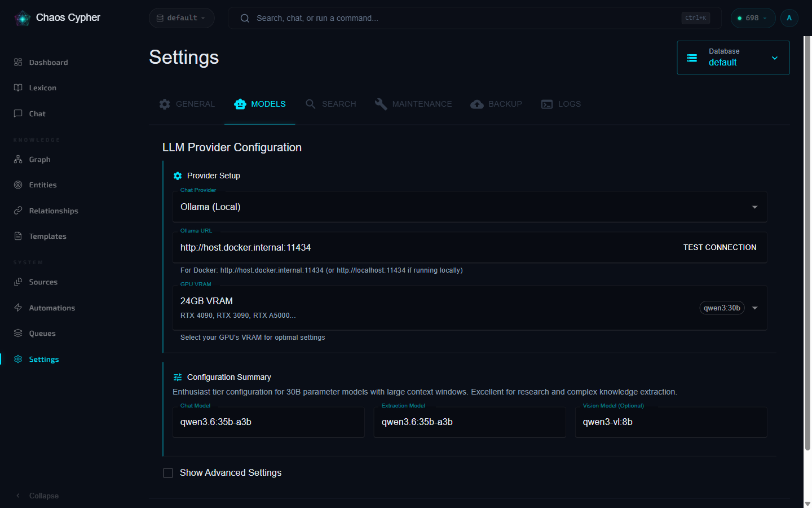Click the Search, chat, or run command box
812x508 pixels.
coord(475,18)
